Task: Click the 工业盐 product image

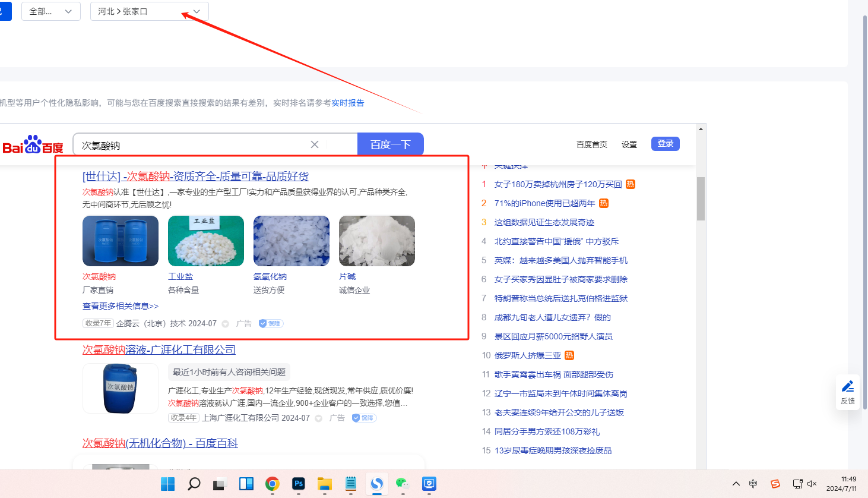Action: coord(206,241)
